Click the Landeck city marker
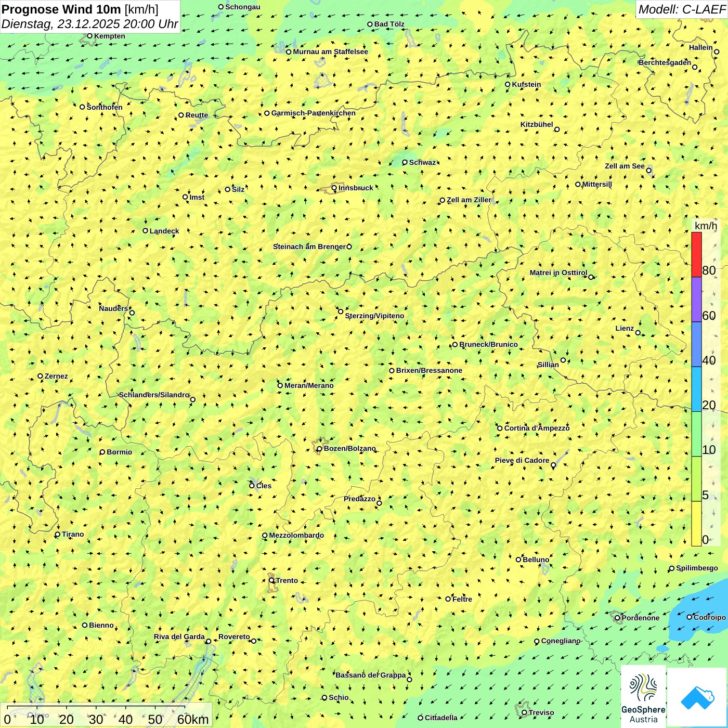This screenshot has height=728, width=728. coord(146,231)
